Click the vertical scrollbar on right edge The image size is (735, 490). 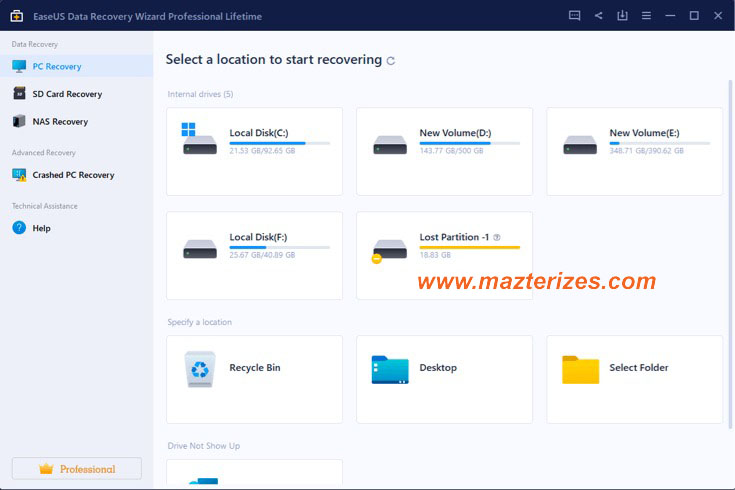tap(730, 254)
